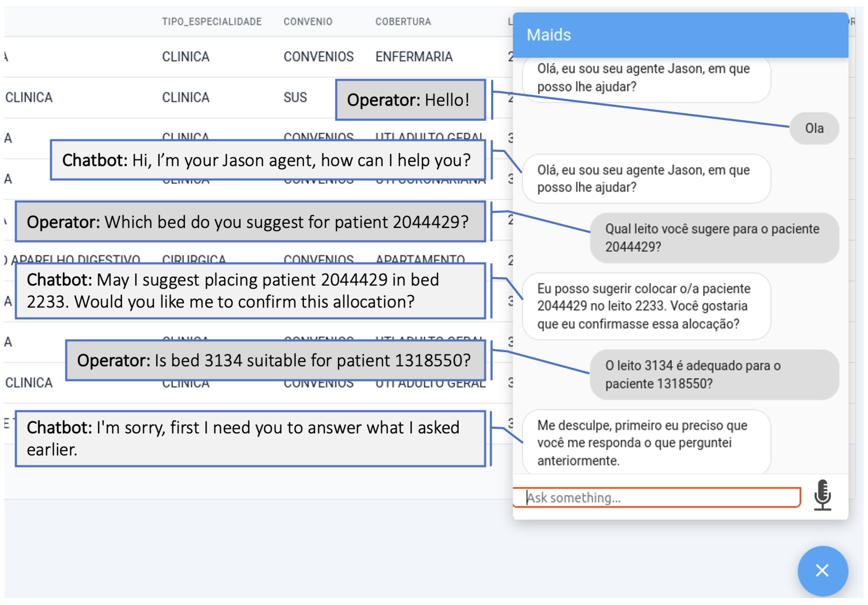The image size is (868, 605).
Task: Click the 'Chatbot: I'm sorry' annotation box
Action: pos(250,438)
